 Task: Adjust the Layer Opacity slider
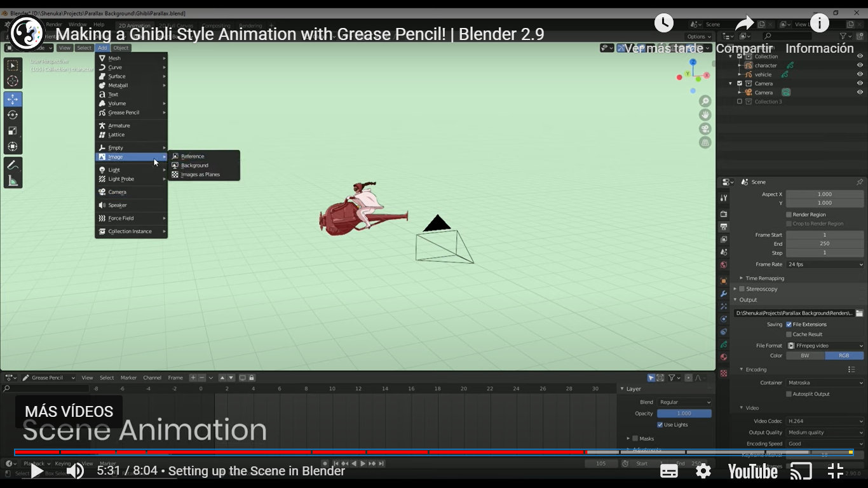click(x=684, y=414)
